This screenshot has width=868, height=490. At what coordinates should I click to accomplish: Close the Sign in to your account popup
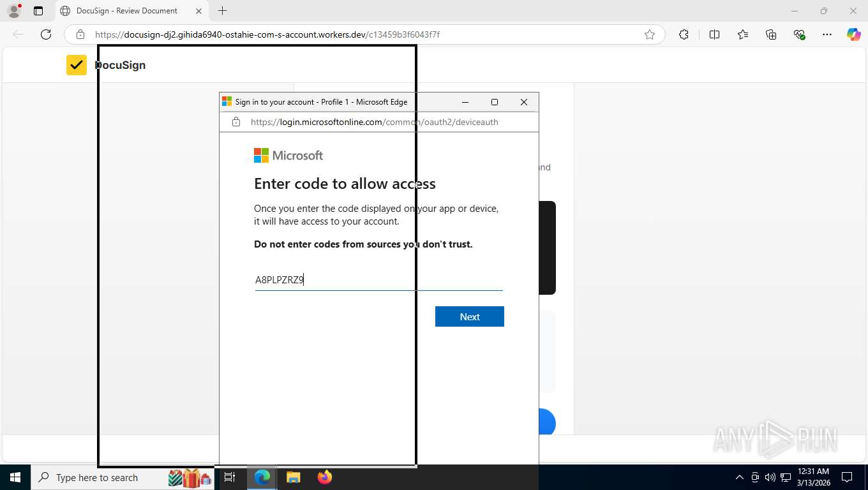pos(524,102)
